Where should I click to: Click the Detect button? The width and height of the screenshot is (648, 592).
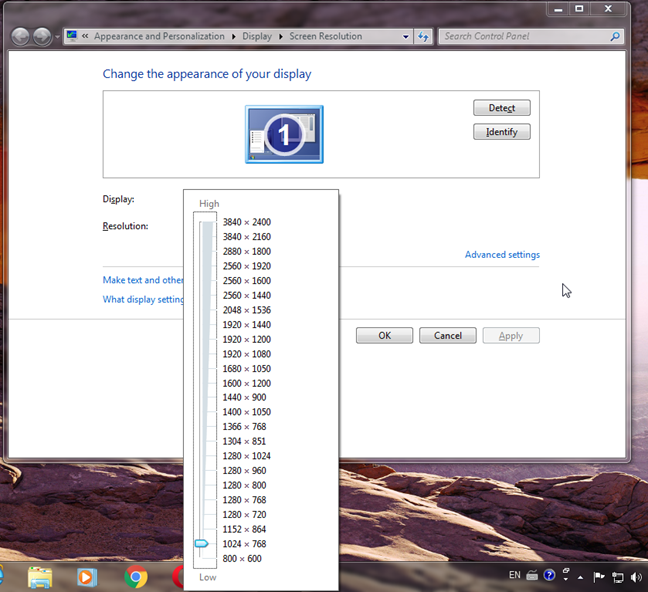(502, 108)
